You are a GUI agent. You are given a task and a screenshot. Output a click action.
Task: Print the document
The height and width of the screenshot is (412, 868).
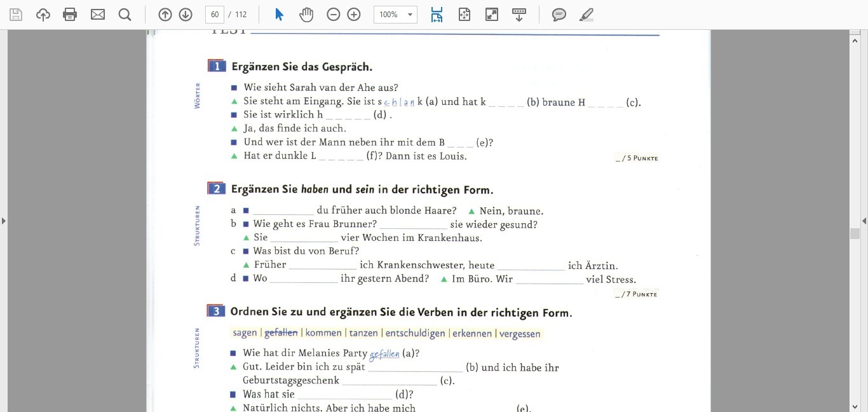(x=70, y=15)
